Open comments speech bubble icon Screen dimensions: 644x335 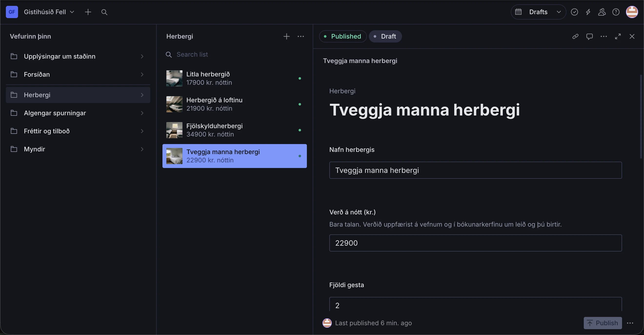pyautogui.click(x=590, y=37)
